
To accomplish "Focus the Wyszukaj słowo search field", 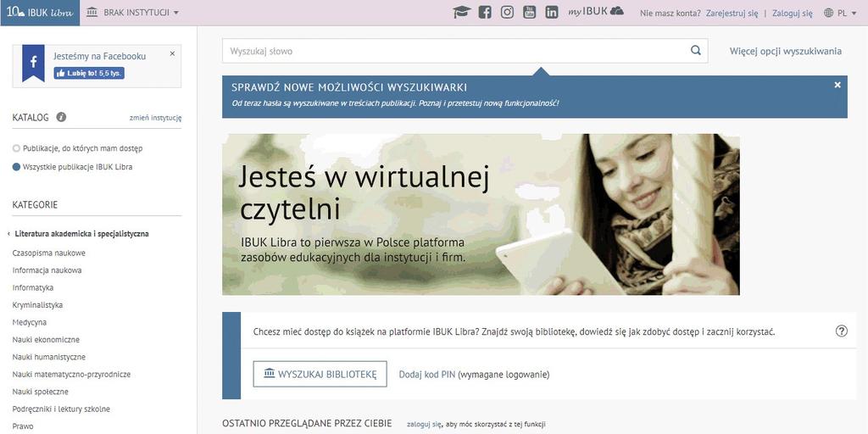I will pos(465,51).
